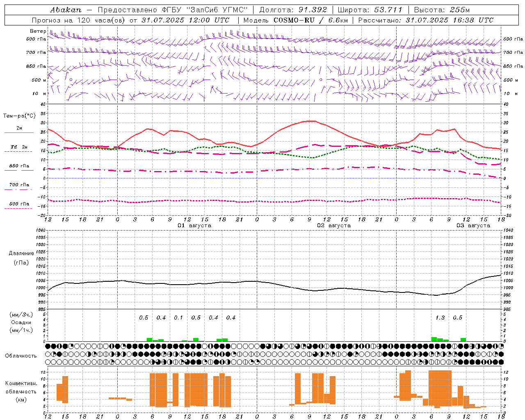Click the "Td 2м" dew point legend entry
Image resolution: width=525 pixels, height=420 pixels.
click(19, 147)
